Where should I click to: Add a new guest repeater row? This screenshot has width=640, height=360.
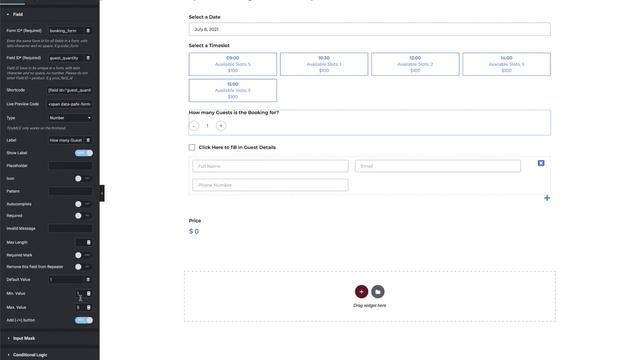point(547,198)
